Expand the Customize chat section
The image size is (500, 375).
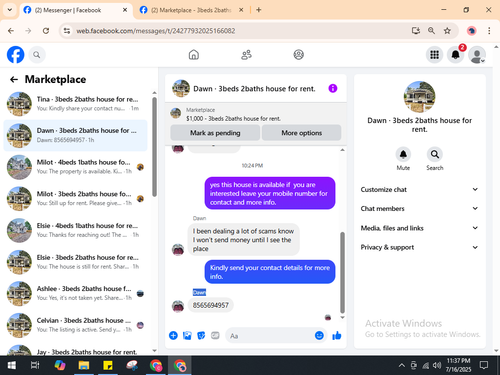coord(419,189)
